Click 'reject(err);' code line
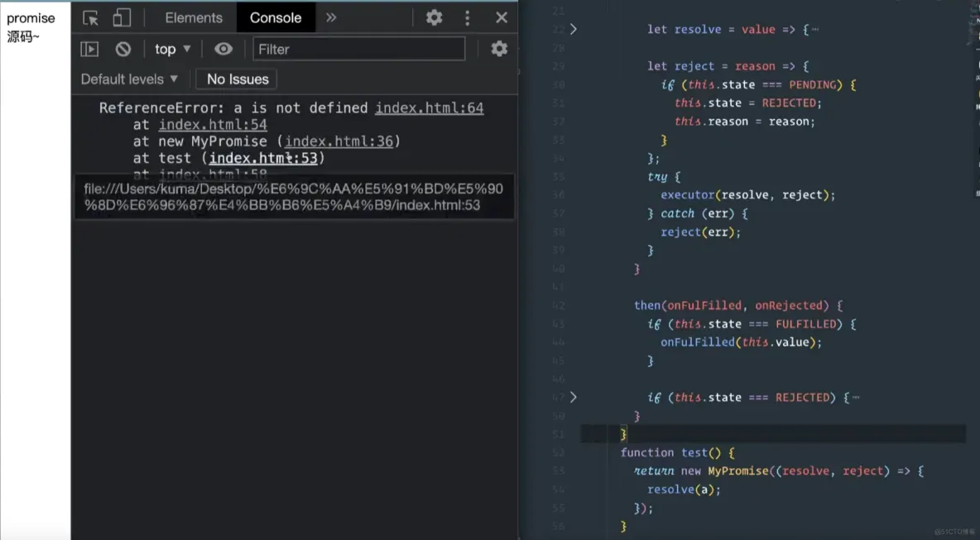This screenshot has height=540, width=980. coord(700,232)
